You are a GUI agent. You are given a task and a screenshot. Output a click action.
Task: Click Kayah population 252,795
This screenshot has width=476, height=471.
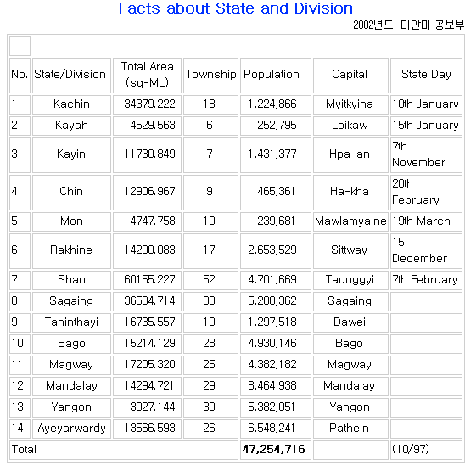(277, 126)
